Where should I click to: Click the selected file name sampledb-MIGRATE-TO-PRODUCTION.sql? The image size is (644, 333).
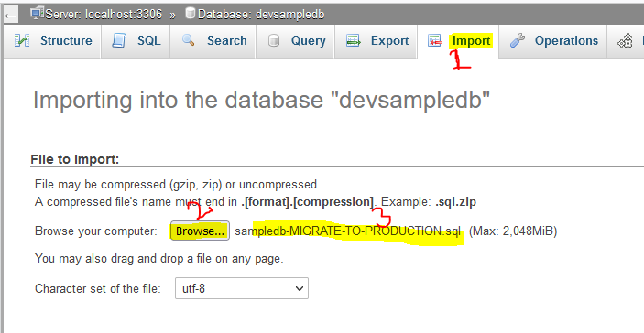347,231
